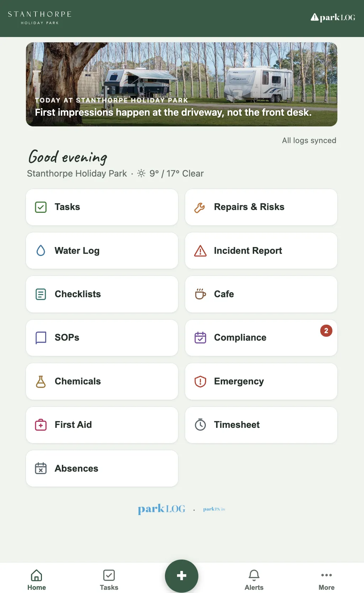This screenshot has height=593, width=364.
Task: Switch to the Home tab
Action: point(37,580)
